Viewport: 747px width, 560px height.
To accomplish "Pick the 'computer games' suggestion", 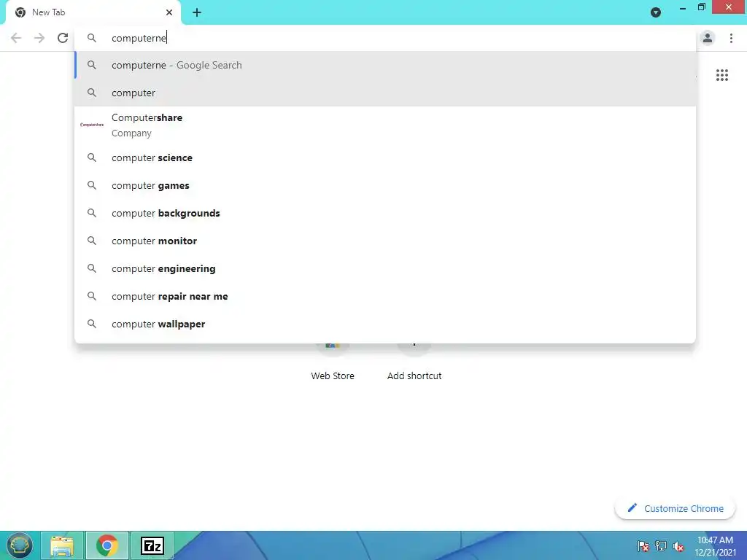I will pyautogui.click(x=385, y=185).
